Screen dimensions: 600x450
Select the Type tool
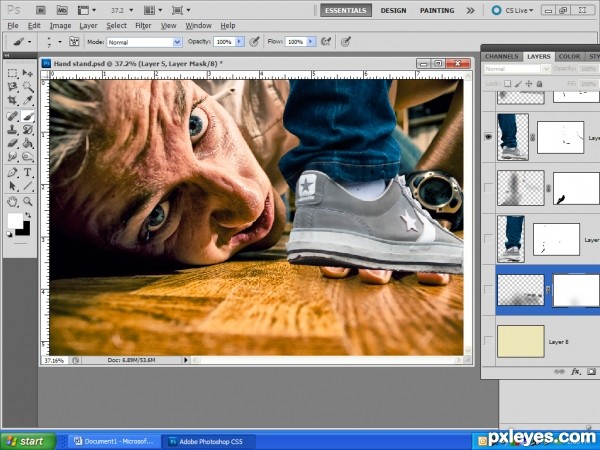pos(28,172)
